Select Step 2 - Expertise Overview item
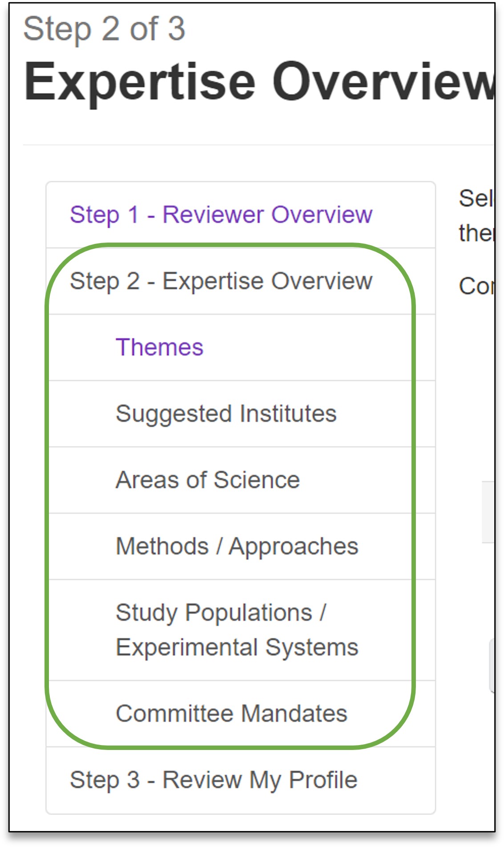The width and height of the screenshot is (504, 847). pos(221,281)
